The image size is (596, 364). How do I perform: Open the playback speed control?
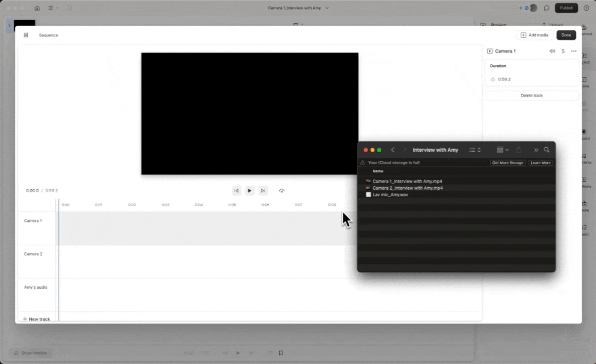coord(282,191)
